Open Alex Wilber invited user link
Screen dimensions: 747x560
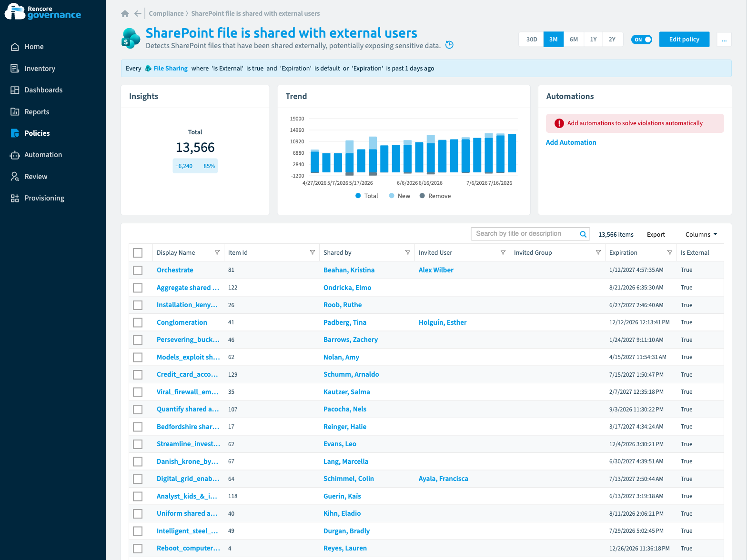click(436, 270)
